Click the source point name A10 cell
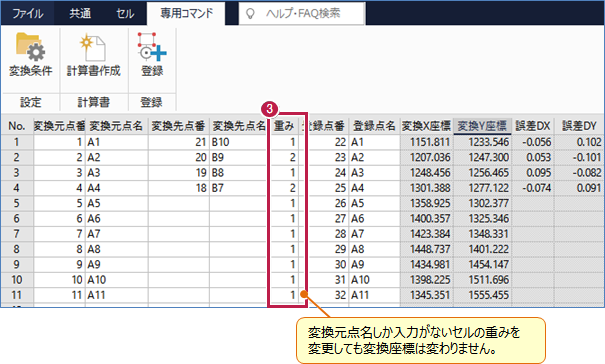 [117, 279]
